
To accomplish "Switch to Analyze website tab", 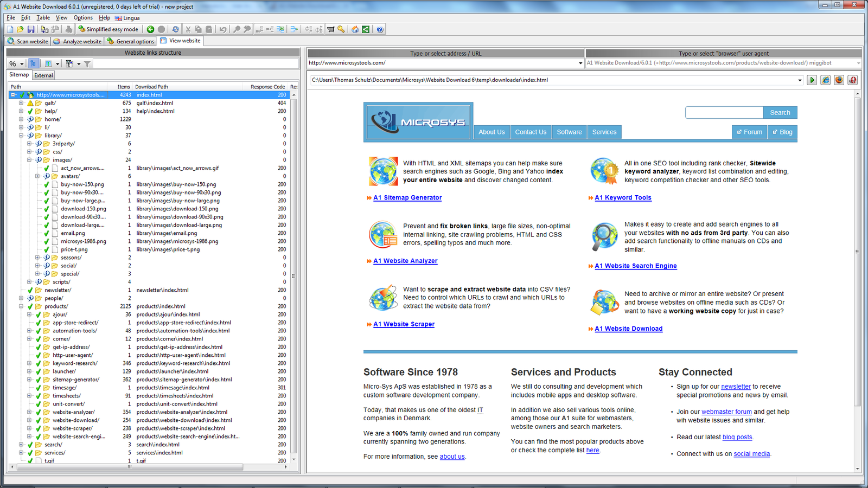I will (78, 41).
